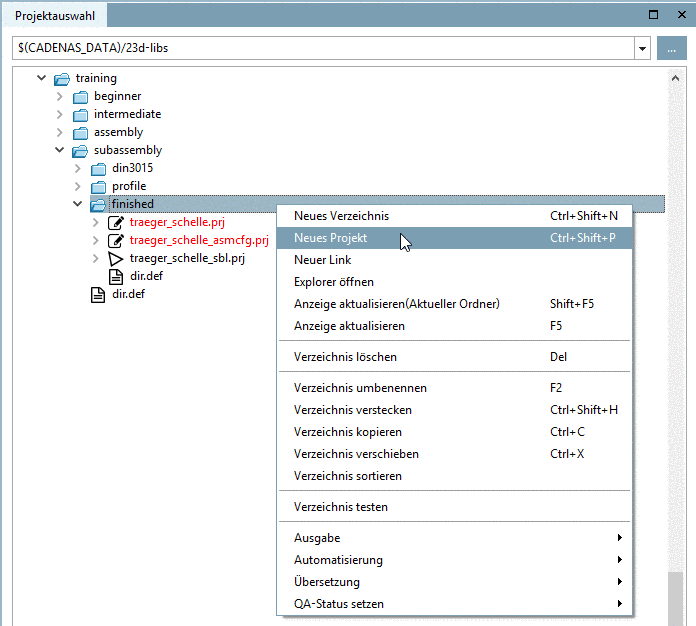Screen dimensions: 696x626
Task: Click the subassembly folder icon
Action: pos(80,151)
